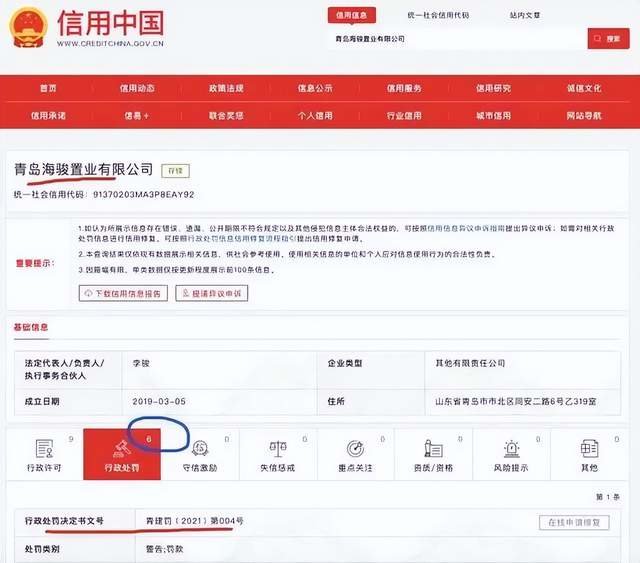Open the 城市信用 navigation item

click(493, 116)
